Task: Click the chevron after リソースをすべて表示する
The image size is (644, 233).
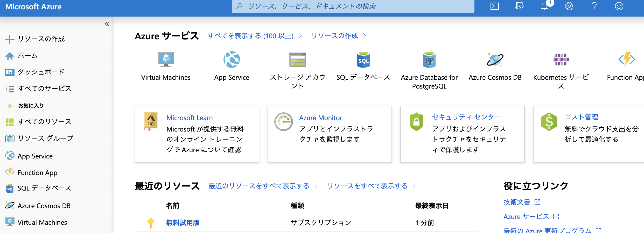Action: click(414, 186)
